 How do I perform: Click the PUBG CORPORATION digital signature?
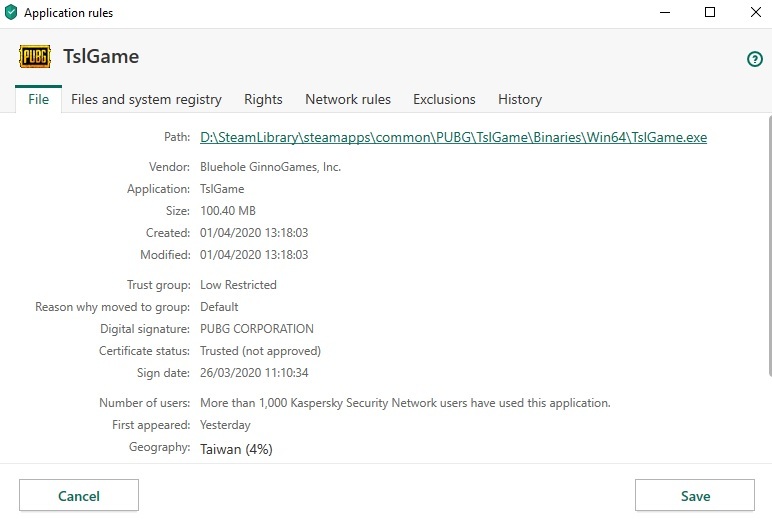click(257, 328)
